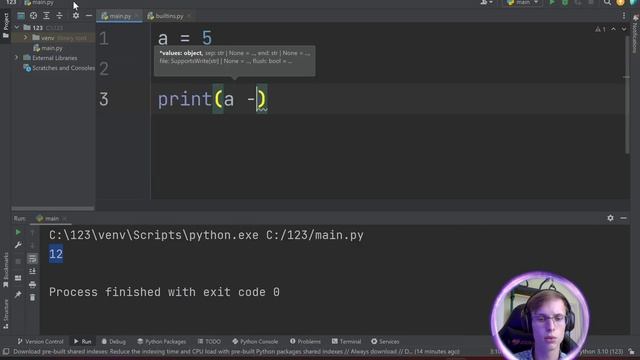Click the shared indexes status bar message
Viewport: 640px width, 360px height.
coord(236,351)
